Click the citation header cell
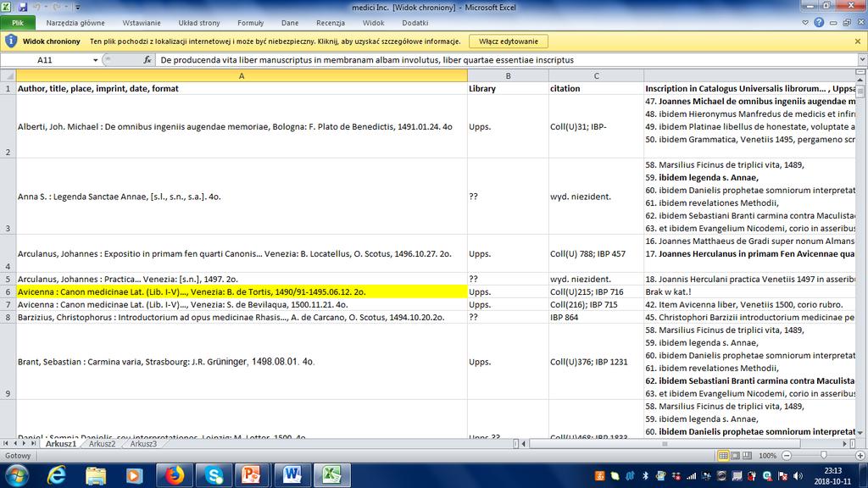Screen dimensions: 868x488 click(x=596, y=88)
